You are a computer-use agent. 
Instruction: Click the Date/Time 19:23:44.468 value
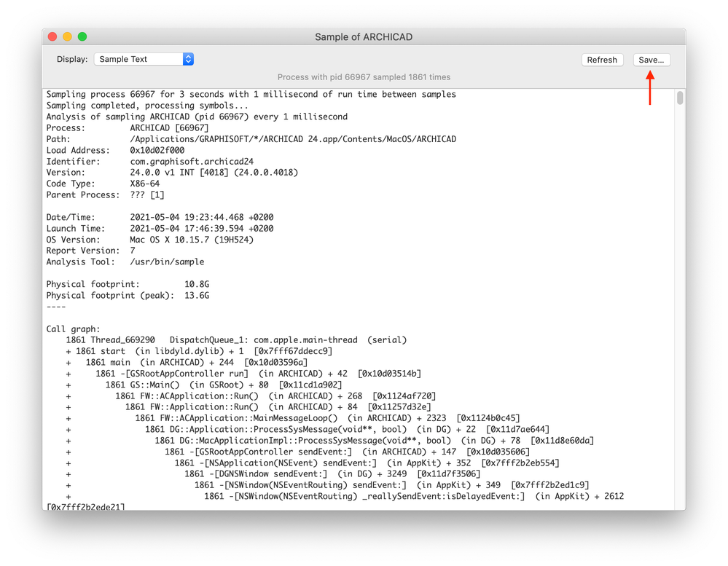click(202, 217)
